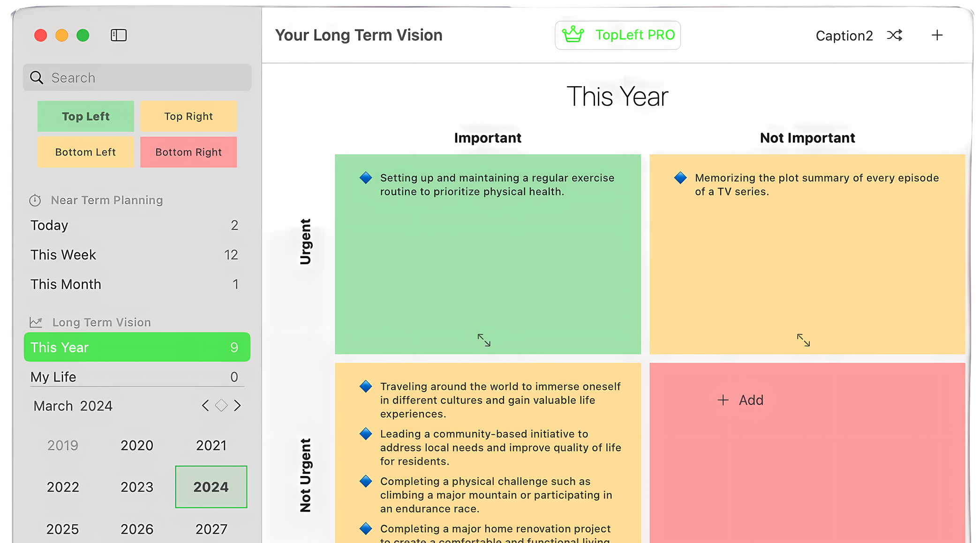This screenshot has width=980, height=543.
Task: Open the This Week list
Action: click(x=134, y=255)
